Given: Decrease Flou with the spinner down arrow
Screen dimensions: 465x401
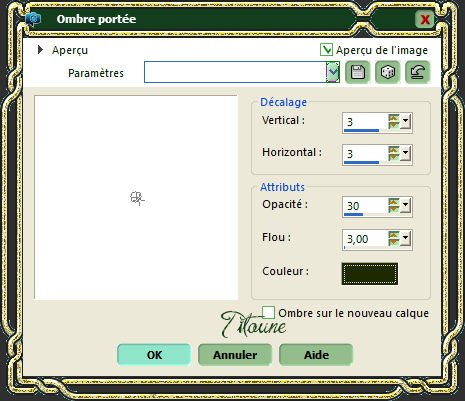Looking at the screenshot, I should click(x=394, y=242).
